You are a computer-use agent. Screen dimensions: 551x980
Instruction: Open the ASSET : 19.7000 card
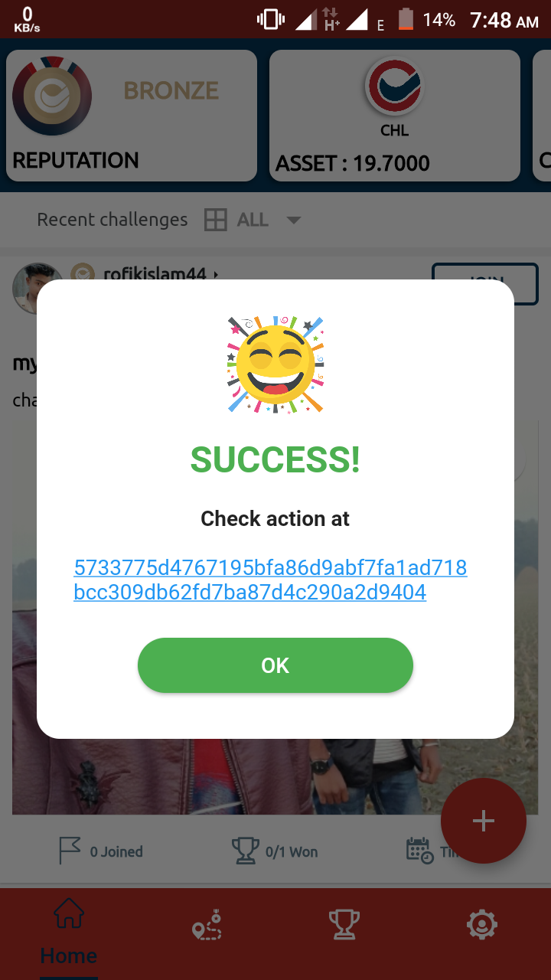point(395,116)
